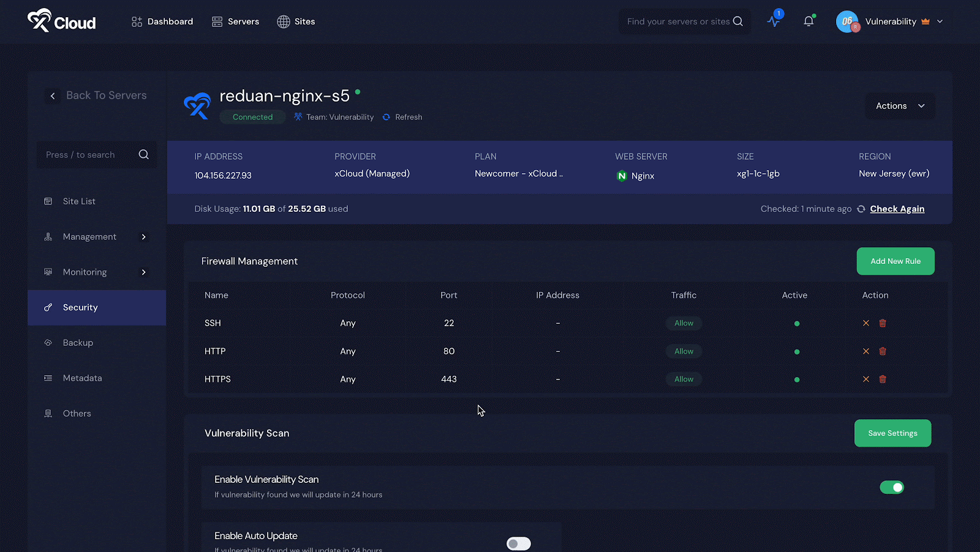Expand the Monitoring sidebar menu

coord(85,272)
